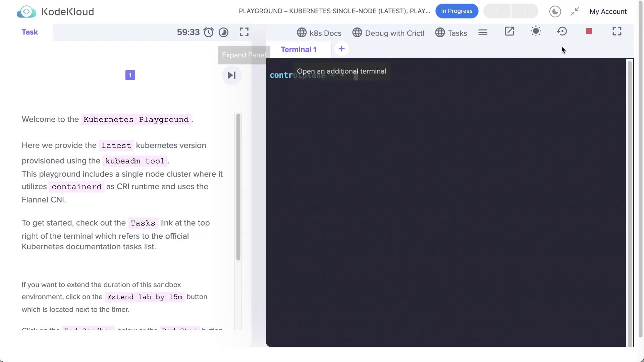Click the reset lab history icon
Viewport: 644px width, 362px height.
click(562, 32)
